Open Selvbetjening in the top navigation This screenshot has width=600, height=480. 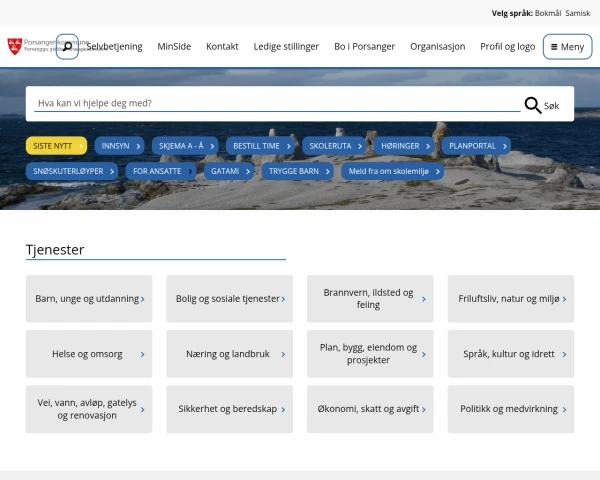pos(114,46)
